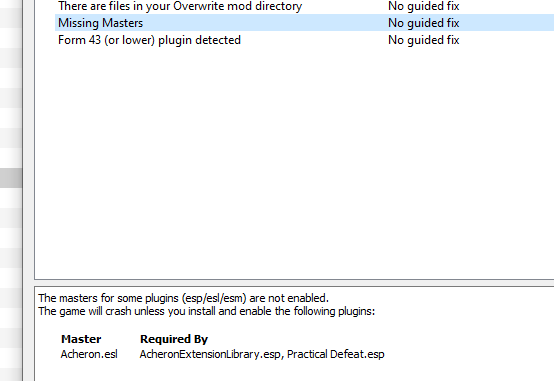Click AcheronExtensionLibrary.esp in the Required By list
554x381 pixels.
[210, 354]
